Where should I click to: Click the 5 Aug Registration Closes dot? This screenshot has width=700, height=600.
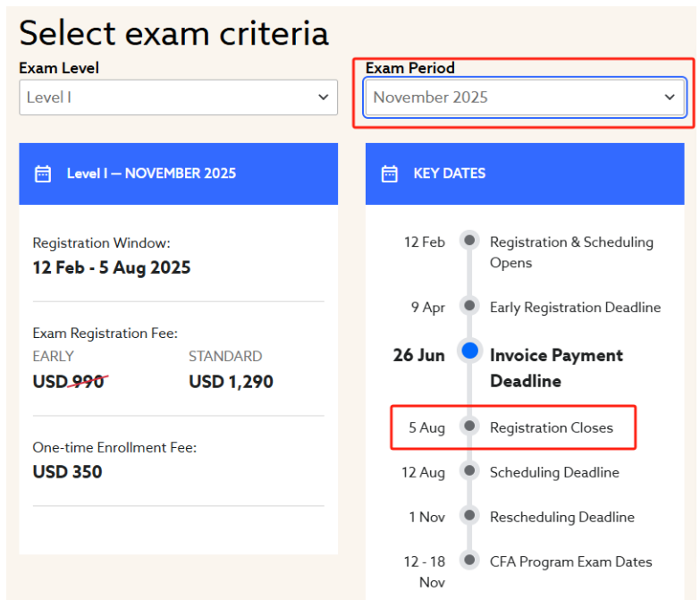[x=469, y=426]
